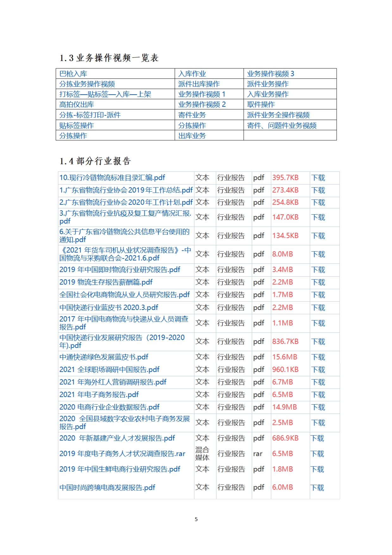The width and height of the screenshot is (392, 555).
Task: Open 2020电商行业企业数据报告.pdf
Action: pos(109,407)
